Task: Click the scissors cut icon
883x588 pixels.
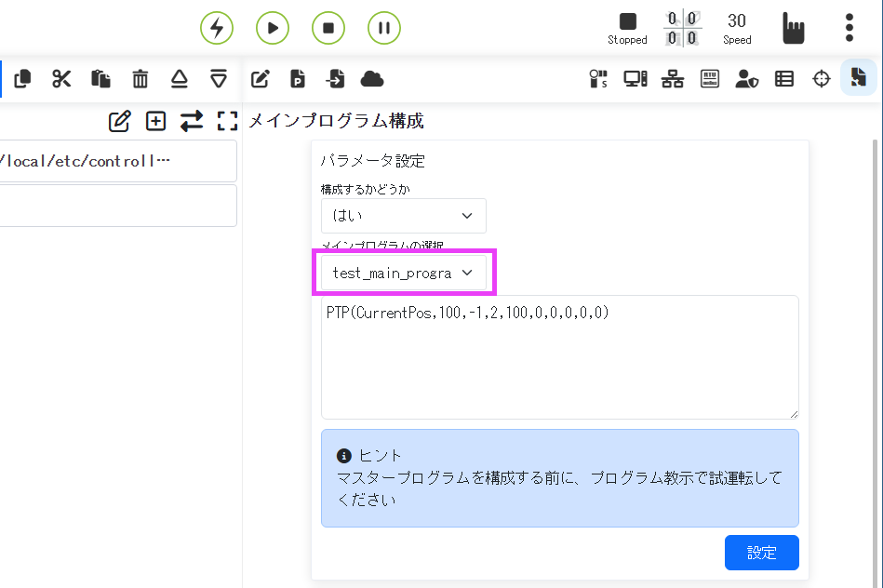Action: [61, 79]
